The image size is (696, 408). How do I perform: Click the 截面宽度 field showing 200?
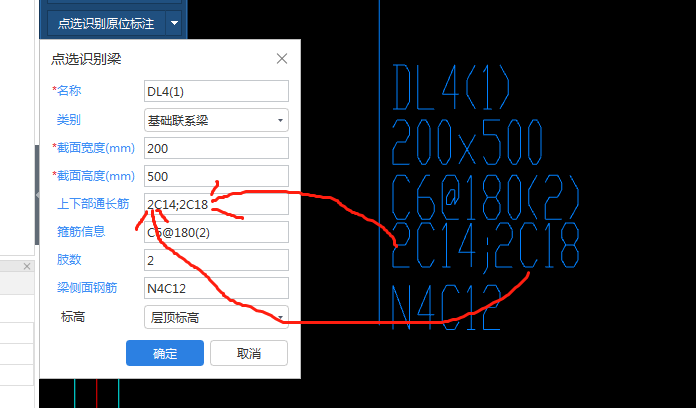pos(216,148)
